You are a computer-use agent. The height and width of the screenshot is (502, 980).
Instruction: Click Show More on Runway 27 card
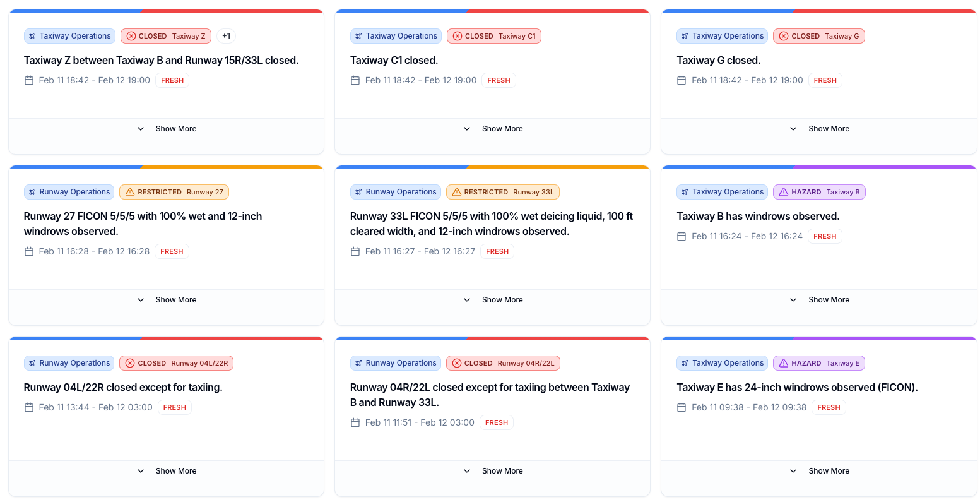pos(176,300)
